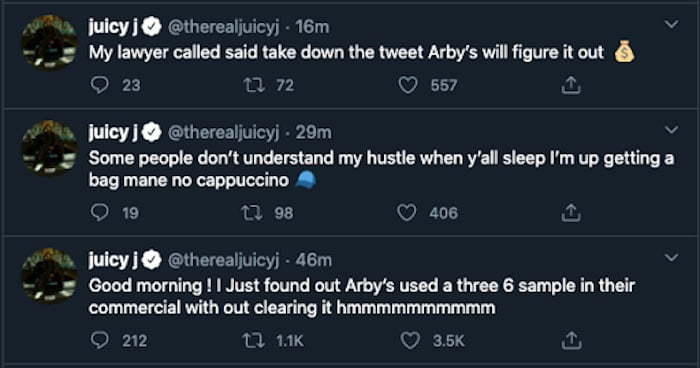Image resolution: width=700 pixels, height=368 pixels.
Task: View juicy j avatar on the first tweet
Action: pos(49,42)
